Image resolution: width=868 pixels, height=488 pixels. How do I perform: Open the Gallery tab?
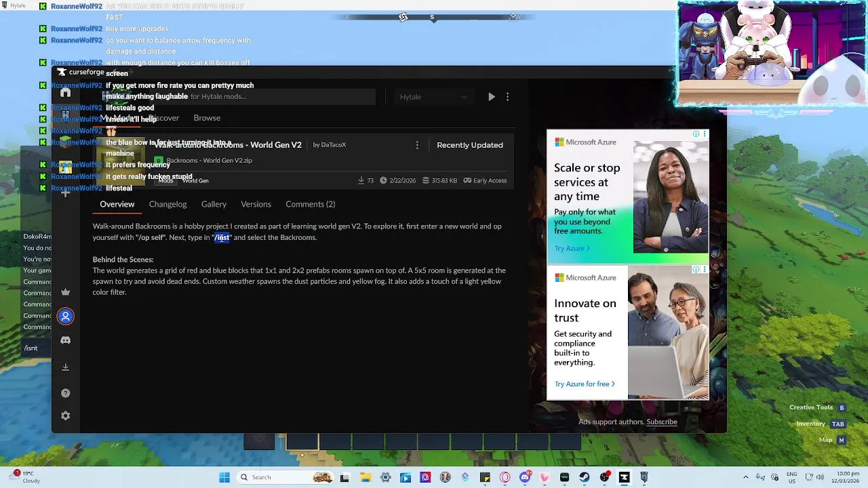[x=214, y=204]
